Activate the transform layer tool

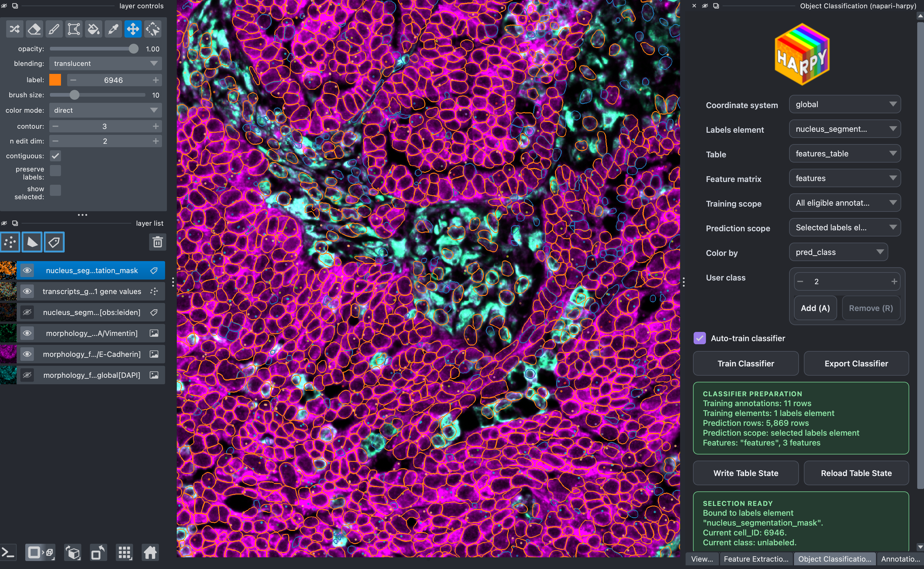pos(153,29)
